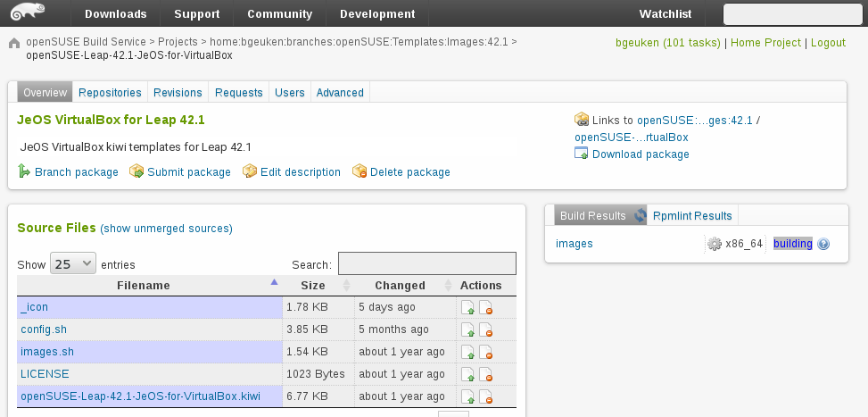This screenshot has width=868, height=417.
Task: Download the _icon file via action icon
Action: [x=468, y=308]
